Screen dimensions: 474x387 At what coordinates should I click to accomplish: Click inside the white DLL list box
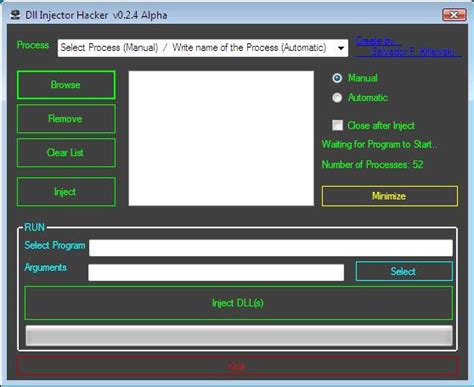[221, 138]
